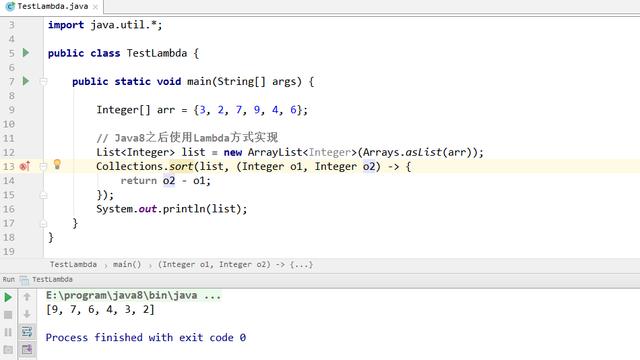
Task: Click the camera icon below the Pause icon
Action: (x=8, y=350)
